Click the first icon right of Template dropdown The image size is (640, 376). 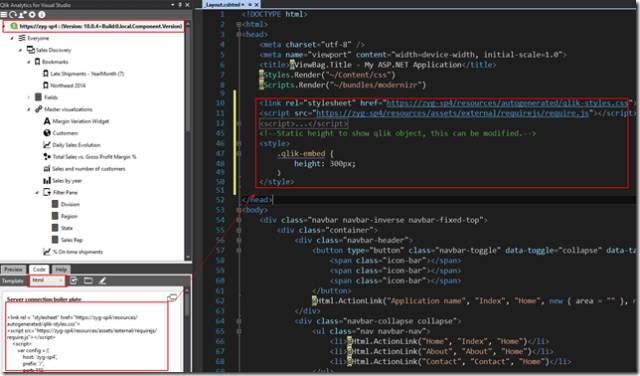click(x=73, y=280)
